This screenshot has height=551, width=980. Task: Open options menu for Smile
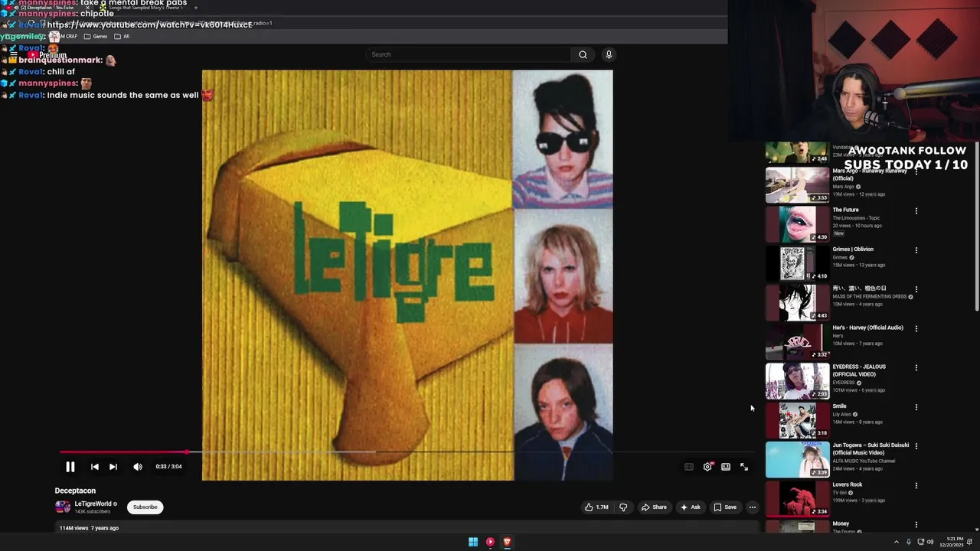coord(916,407)
